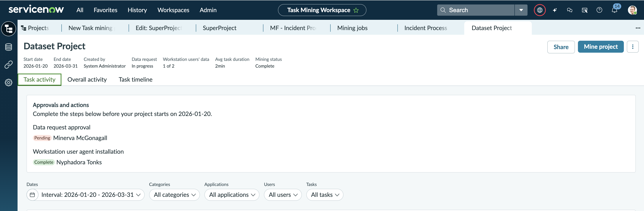Click the Complete status badge
This screenshot has width=644, height=211.
click(x=44, y=162)
